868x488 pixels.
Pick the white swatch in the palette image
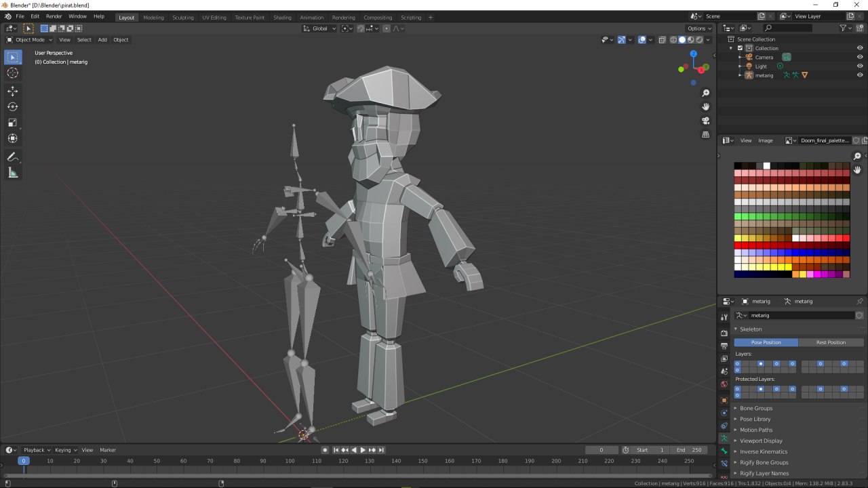(766, 165)
